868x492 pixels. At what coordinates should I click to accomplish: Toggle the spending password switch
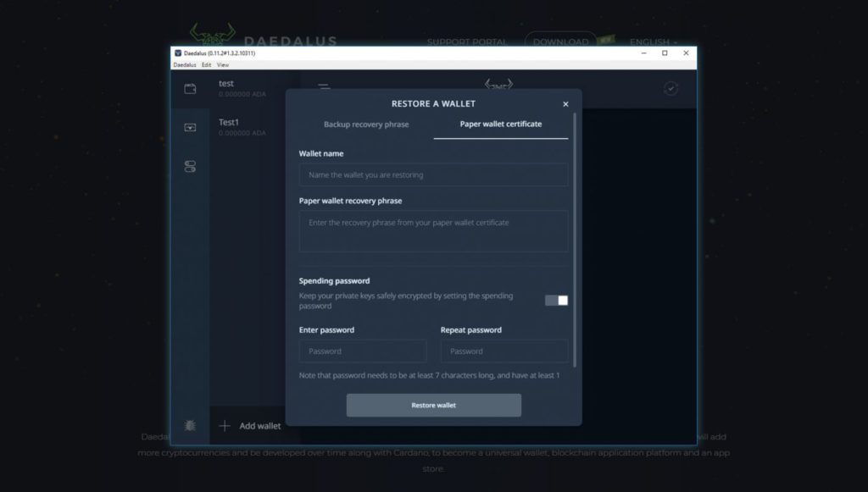556,300
